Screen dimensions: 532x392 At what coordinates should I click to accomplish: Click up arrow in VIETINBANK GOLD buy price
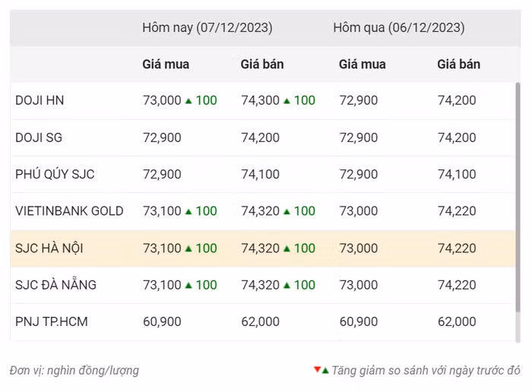pyautogui.click(x=188, y=212)
